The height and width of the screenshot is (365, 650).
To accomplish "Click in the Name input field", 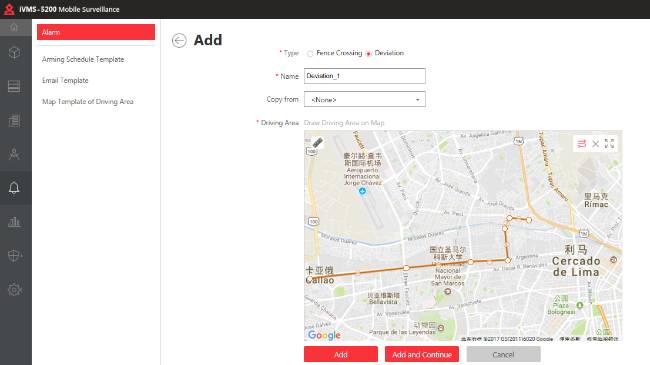I will pyautogui.click(x=365, y=76).
